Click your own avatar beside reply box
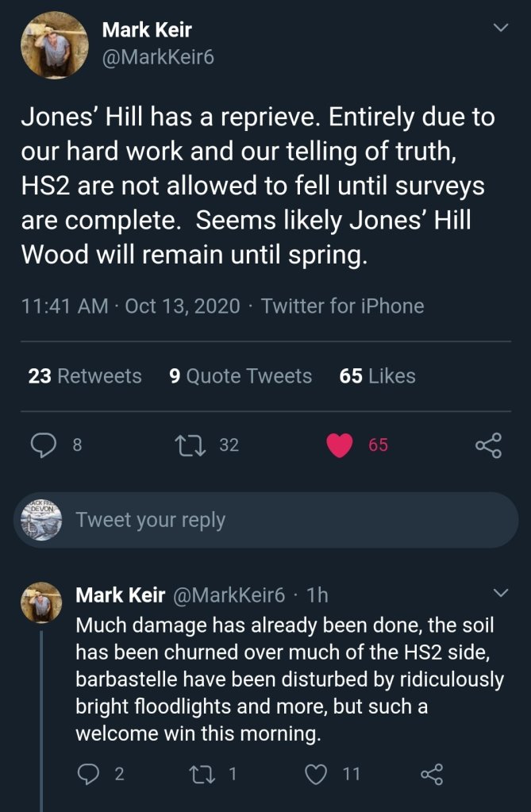The image size is (531, 812). point(41,520)
